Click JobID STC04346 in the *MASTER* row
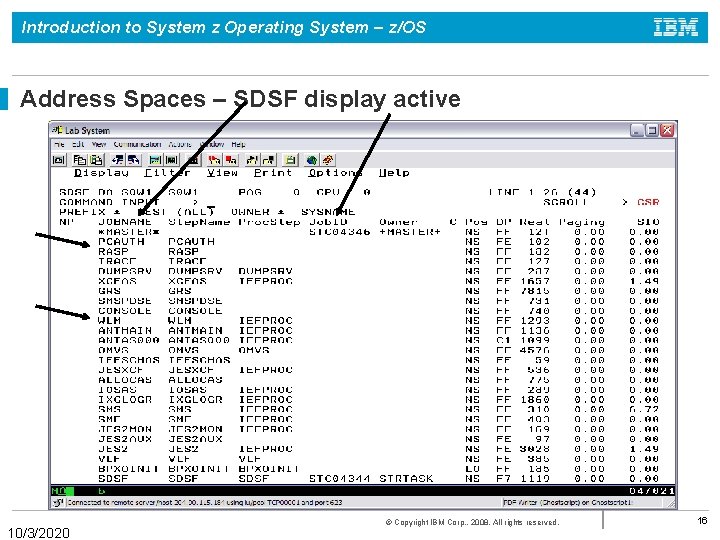The width and height of the screenshot is (720, 540). coord(339,232)
